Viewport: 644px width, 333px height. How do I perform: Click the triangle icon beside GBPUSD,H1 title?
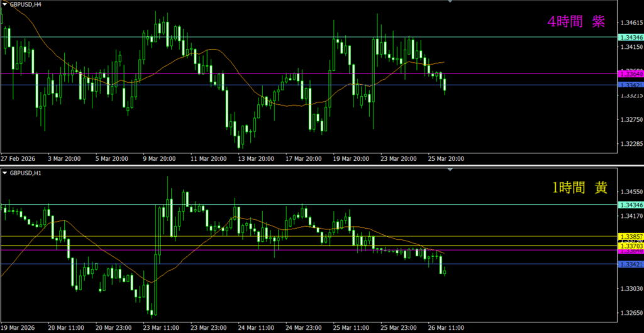click(4, 172)
